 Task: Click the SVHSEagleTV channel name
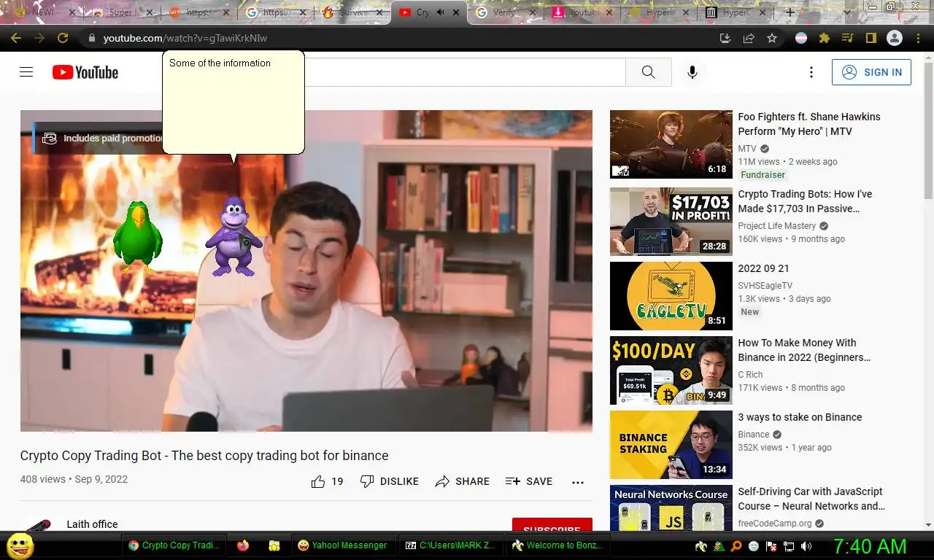[765, 286]
